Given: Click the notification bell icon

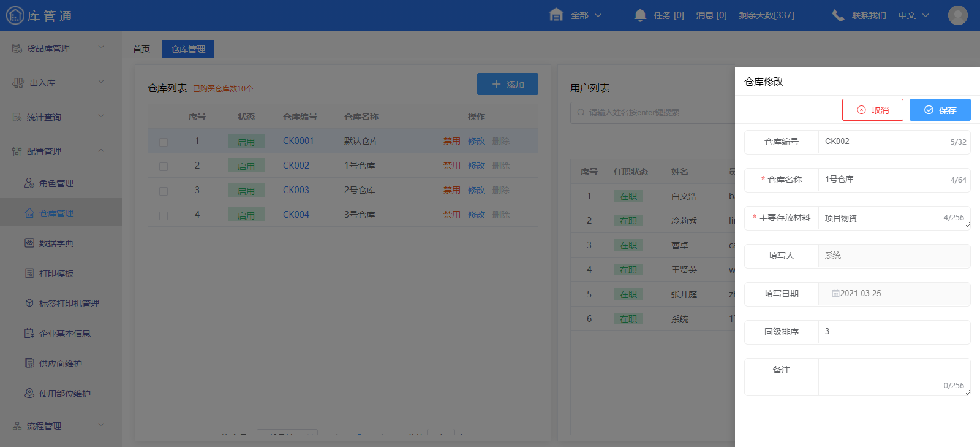Looking at the screenshot, I should tap(640, 15).
